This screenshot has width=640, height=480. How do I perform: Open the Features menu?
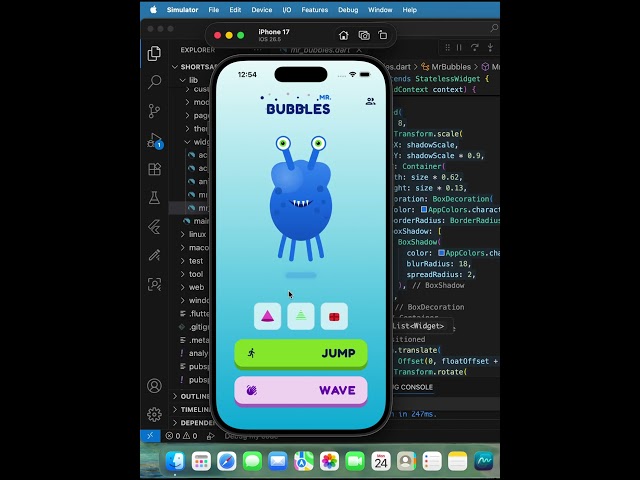(x=315, y=10)
